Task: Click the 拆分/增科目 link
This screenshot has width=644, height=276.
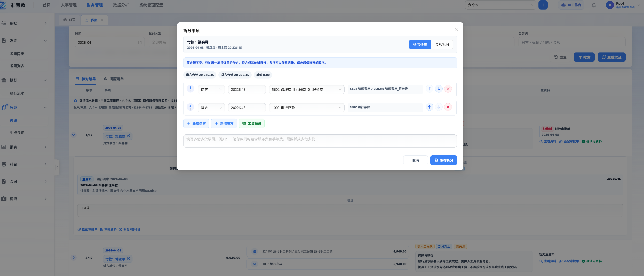Action: pyautogui.click(x=130, y=229)
